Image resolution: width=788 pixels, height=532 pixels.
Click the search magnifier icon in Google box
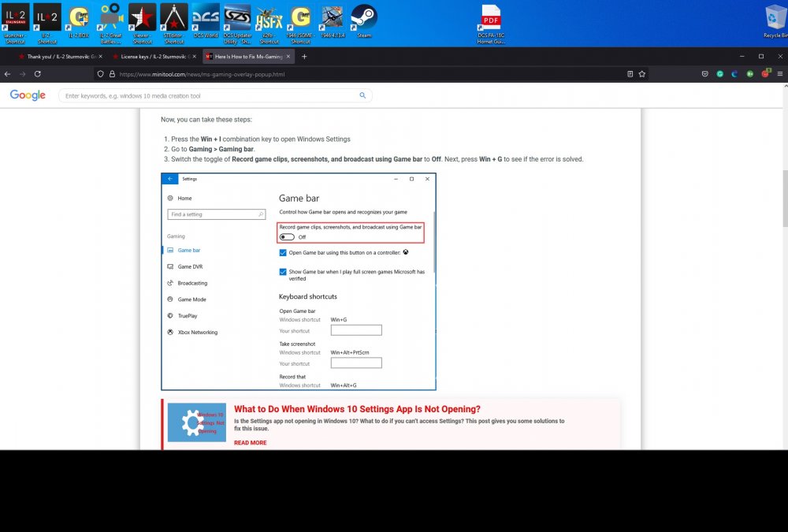pyautogui.click(x=362, y=95)
